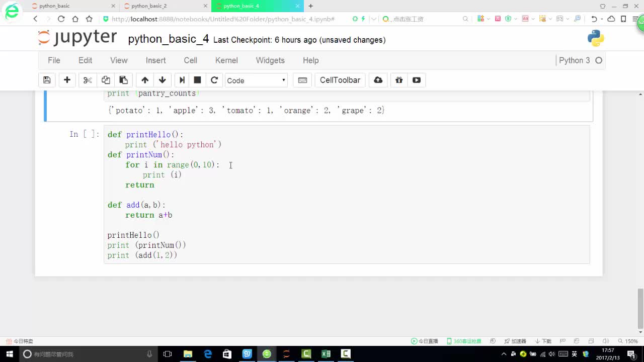Click the mute speaker icon in browser status bar

tap(605, 341)
